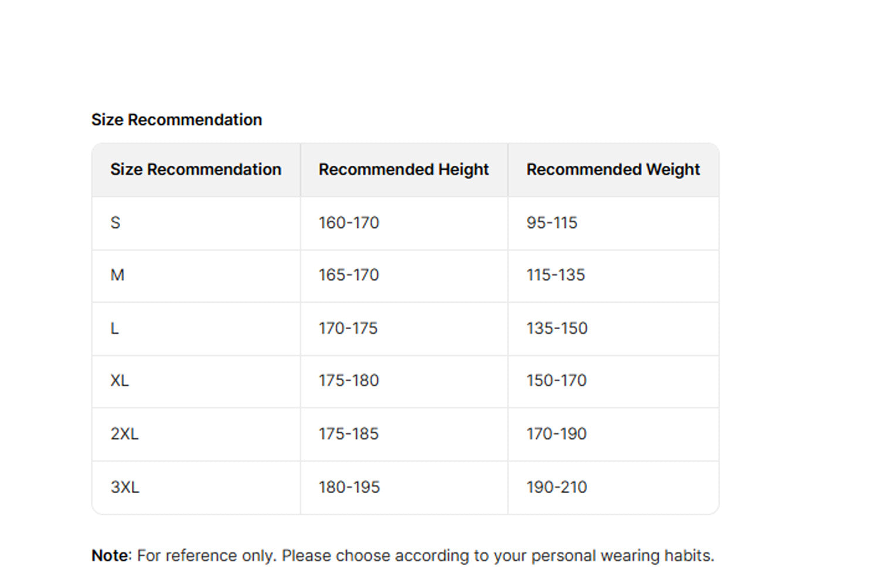Click the 115-135 weight value
879x588 pixels.
tap(556, 275)
